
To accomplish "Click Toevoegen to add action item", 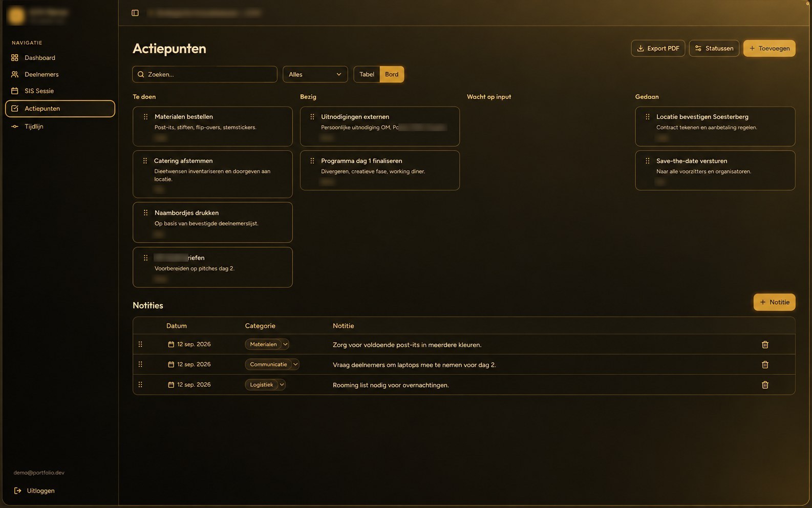I will (x=769, y=48).
